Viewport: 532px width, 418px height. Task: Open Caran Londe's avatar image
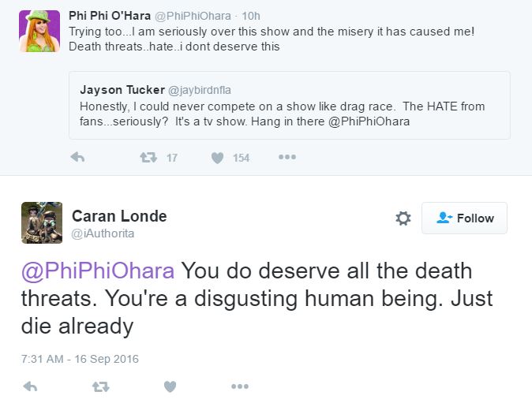point(42,222)
